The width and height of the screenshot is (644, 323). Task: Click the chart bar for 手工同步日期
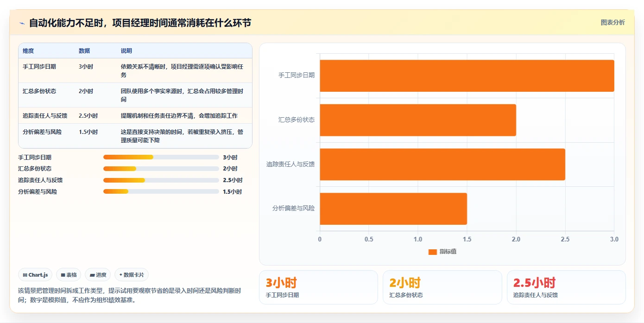click(x=467, y=76)
